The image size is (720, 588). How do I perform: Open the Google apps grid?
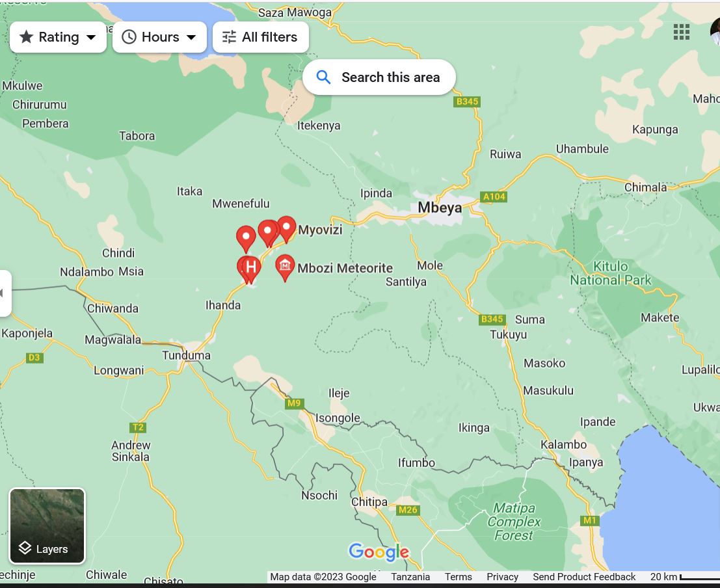(681, 32)
